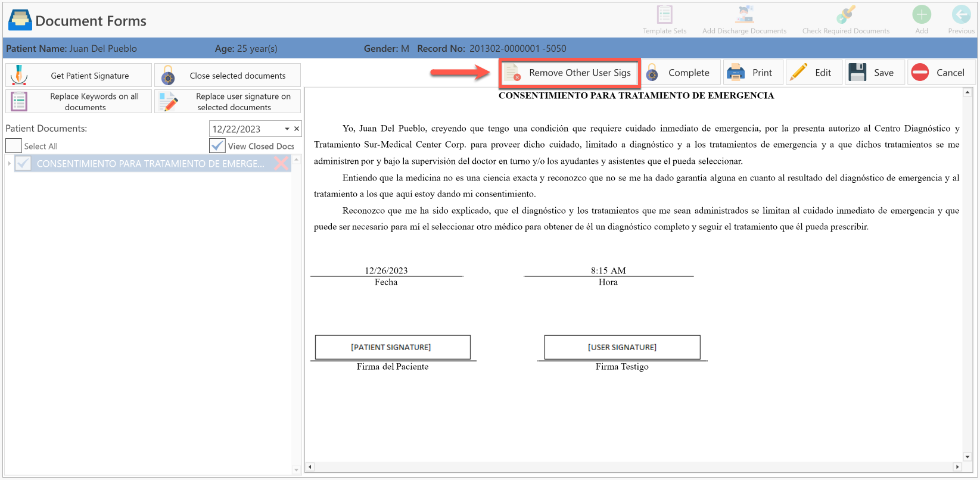Click the red Cancel button
The image size is (980, 480).
(941, 73)
